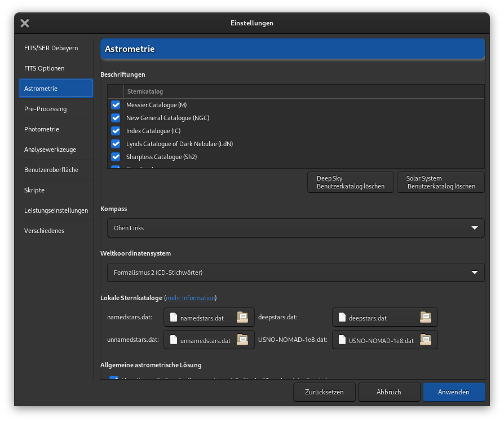Click the document icon of deepstars.dat chooser
Viewport: 504px width, 422px height.
point(342,318)
